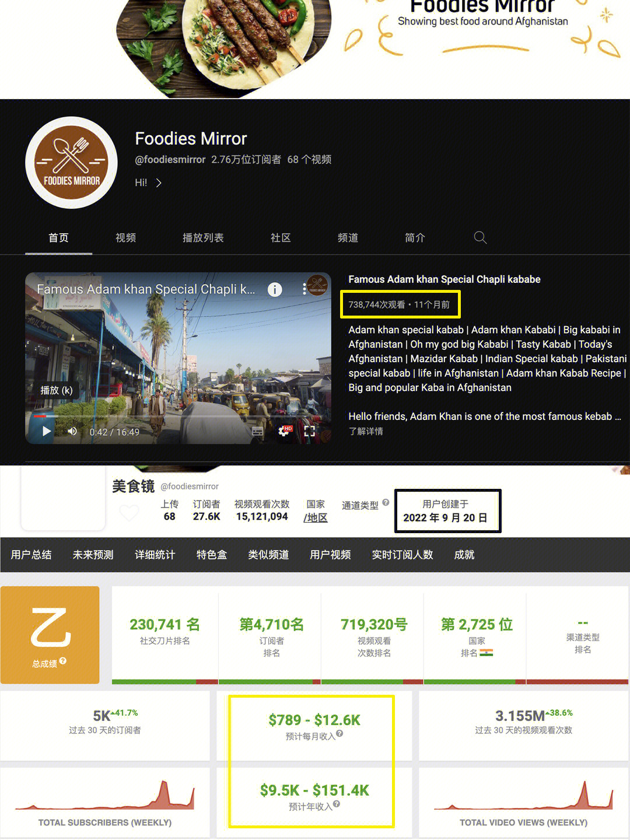Open the channel search magnifier icon
The height and width of the screenshot is (840, 630).
tap(480, 237)
